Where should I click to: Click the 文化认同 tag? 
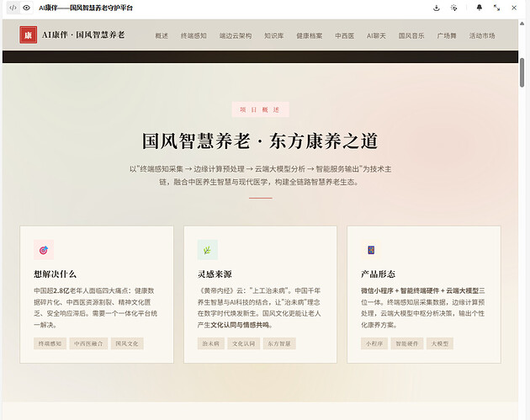click(244, 343)
